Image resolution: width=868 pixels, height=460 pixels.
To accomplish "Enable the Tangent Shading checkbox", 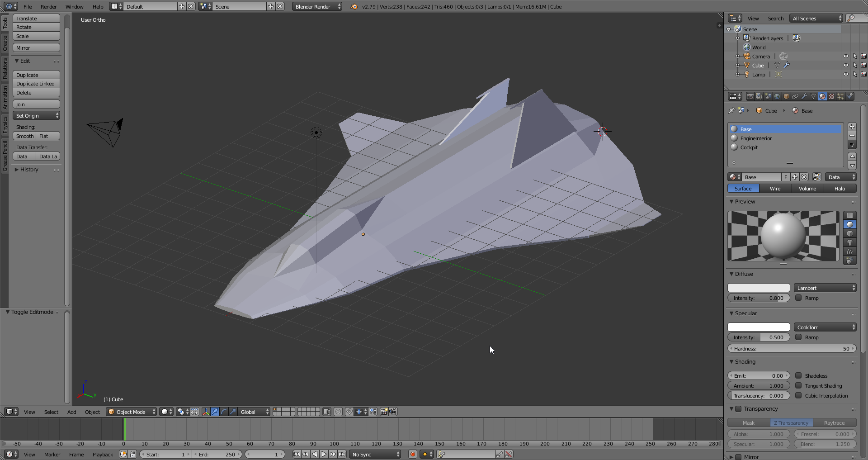I will click(798, 385).
